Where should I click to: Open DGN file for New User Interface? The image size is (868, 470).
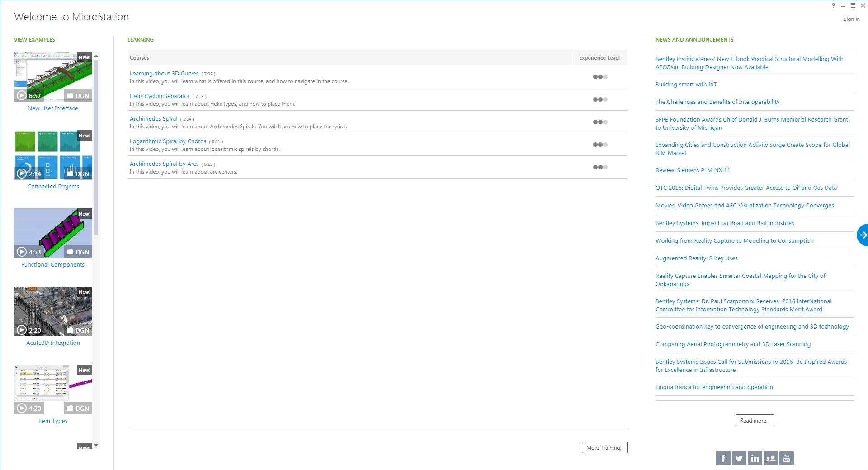[78, 95]
